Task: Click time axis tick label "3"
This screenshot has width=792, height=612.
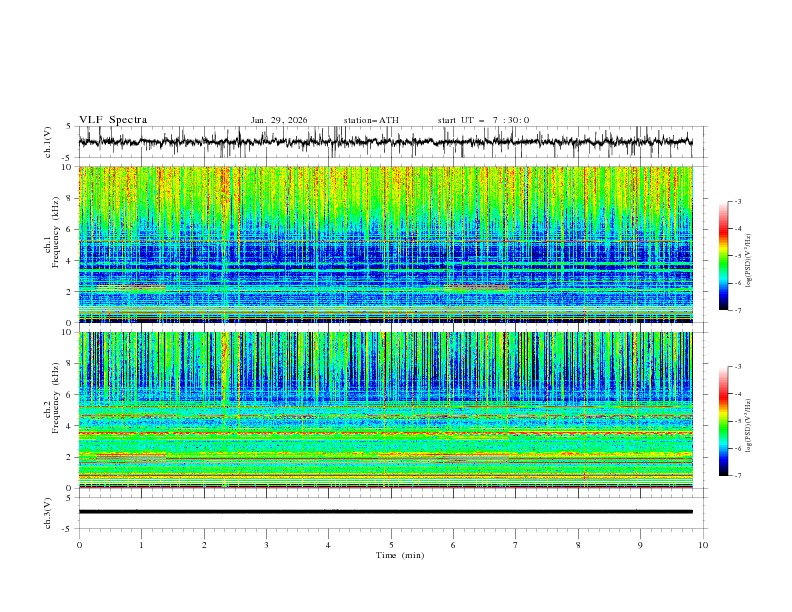Action: [266, 545]
